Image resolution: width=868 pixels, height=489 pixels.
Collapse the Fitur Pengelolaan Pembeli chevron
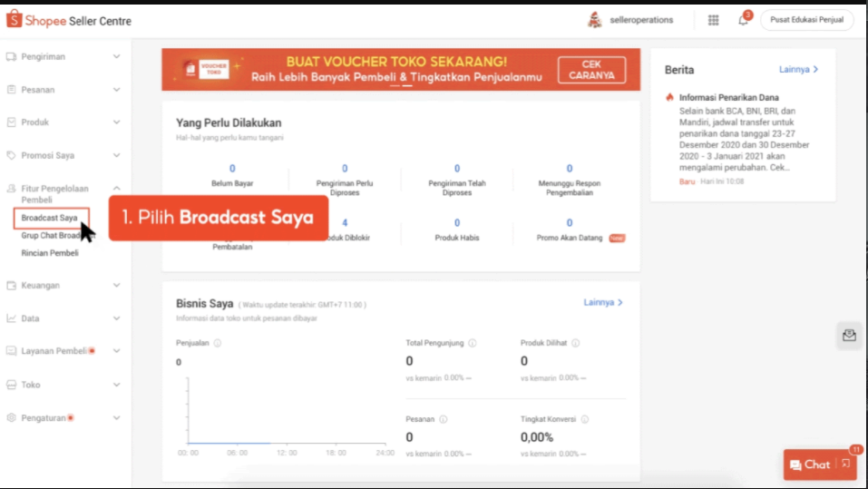117,189
